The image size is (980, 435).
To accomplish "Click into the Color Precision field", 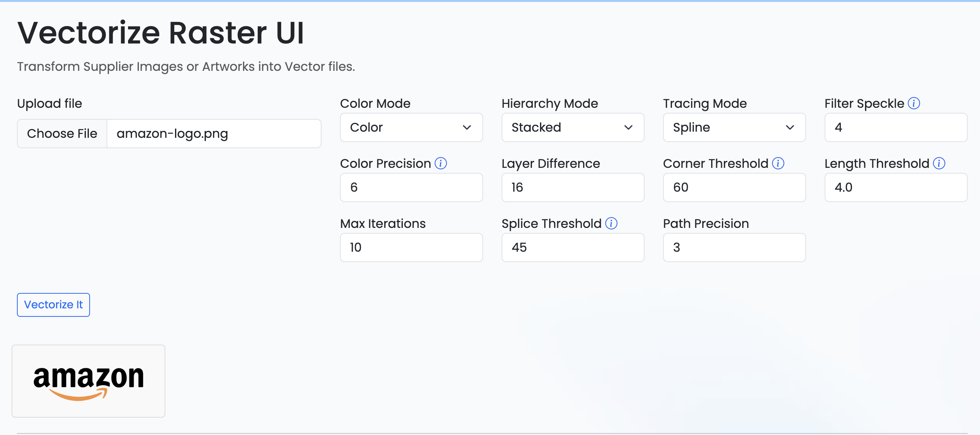I will (x=411, y=187).
